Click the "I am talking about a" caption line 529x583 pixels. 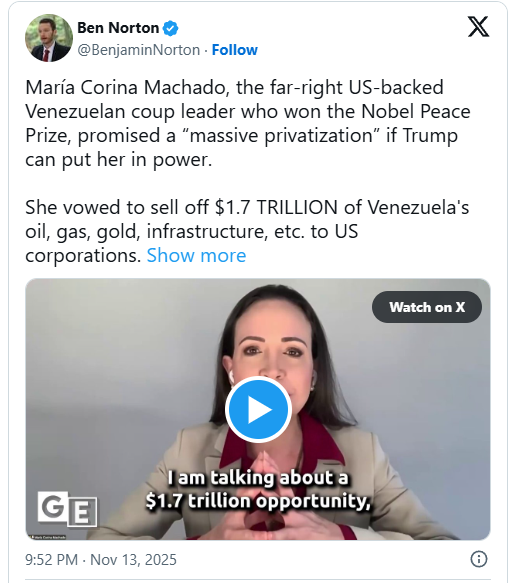[x=258, y=478]
